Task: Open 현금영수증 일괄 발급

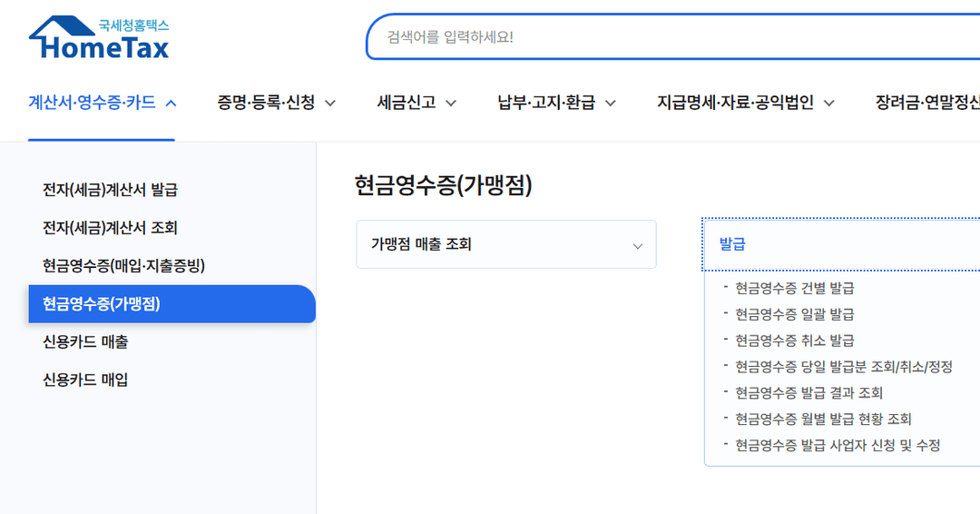Action: click(x=794, y=314)
